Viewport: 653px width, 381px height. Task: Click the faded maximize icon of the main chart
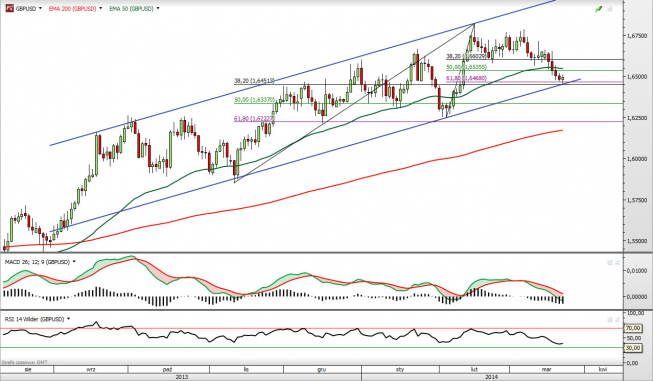(x=610, y=9)
